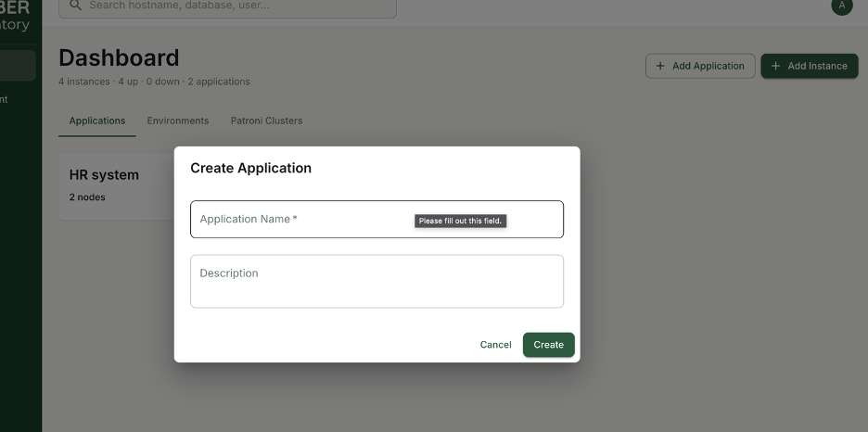Viewport: 868px width, 432px height.
Task: Click the magnifier icon in the search bar
Action: click(75, 6)
